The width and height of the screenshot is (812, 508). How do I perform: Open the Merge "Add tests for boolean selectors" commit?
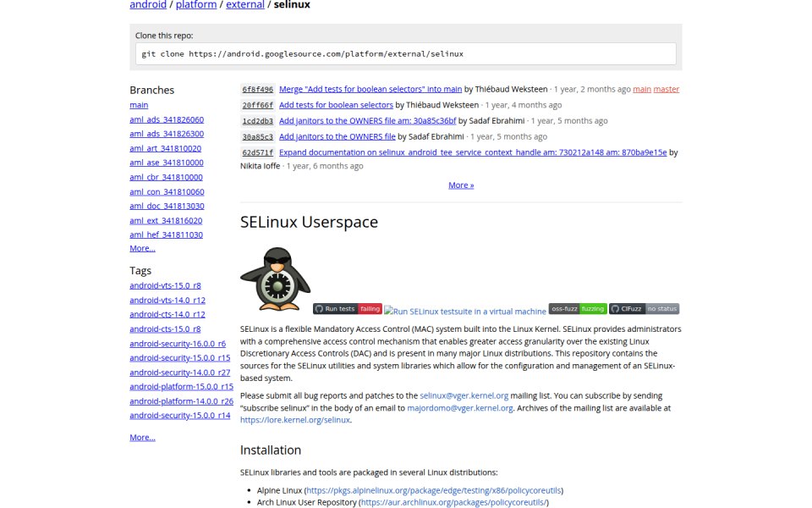[370, 89]
